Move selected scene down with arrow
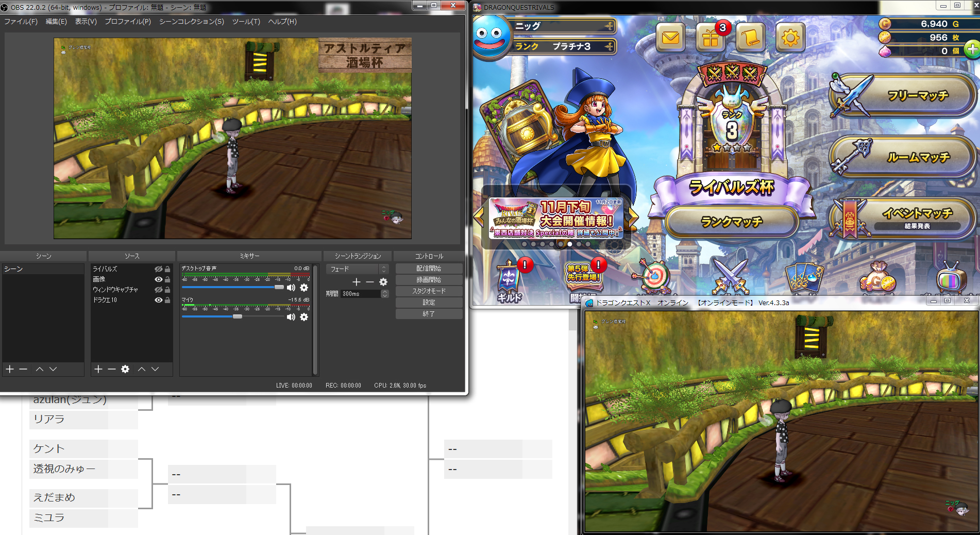The height and width of the screenshot is (535, 980). point(53,369)
